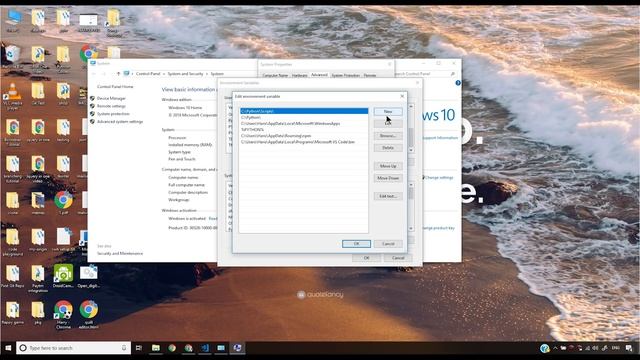This screenshot has height=360, width=640.
Task: Select the C:\Python\Scripts\ path entry
Action: pos(304,111)
